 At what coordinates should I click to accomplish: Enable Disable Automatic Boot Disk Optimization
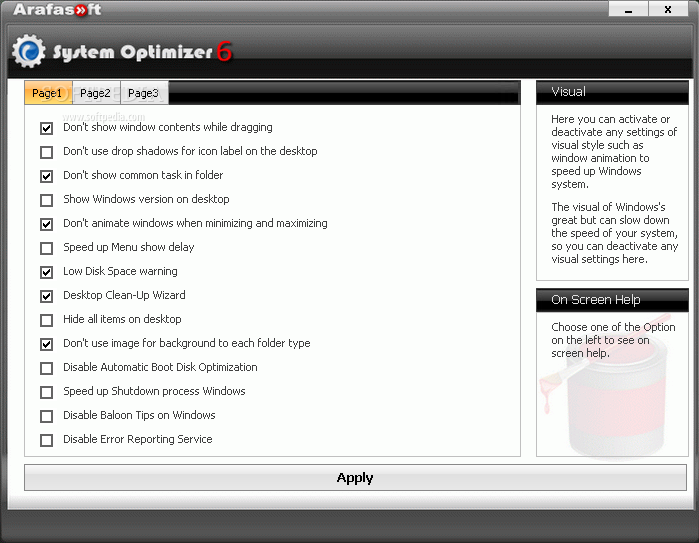pyautogui.click(x=46, y=368)
